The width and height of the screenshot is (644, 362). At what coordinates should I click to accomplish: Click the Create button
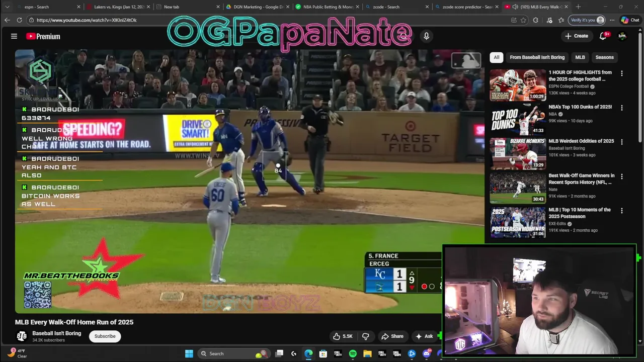pyautogui.click(x=576, y=36)
